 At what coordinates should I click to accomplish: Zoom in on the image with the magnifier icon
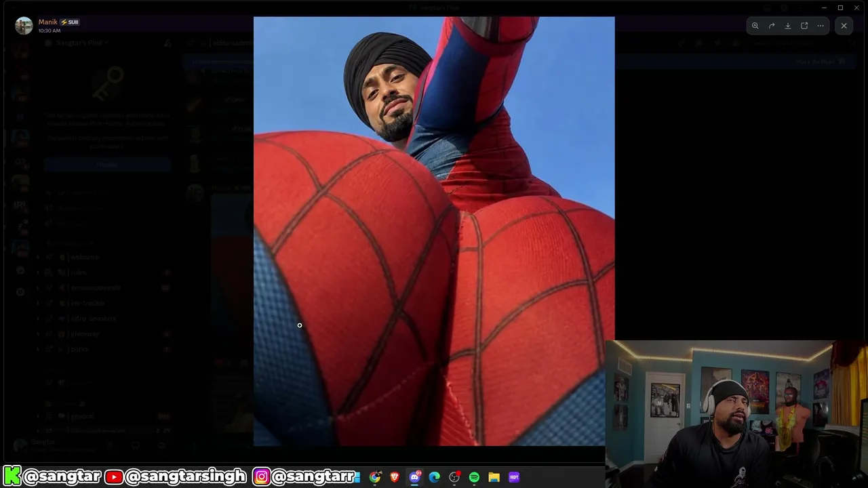click(x=755, y=26)
